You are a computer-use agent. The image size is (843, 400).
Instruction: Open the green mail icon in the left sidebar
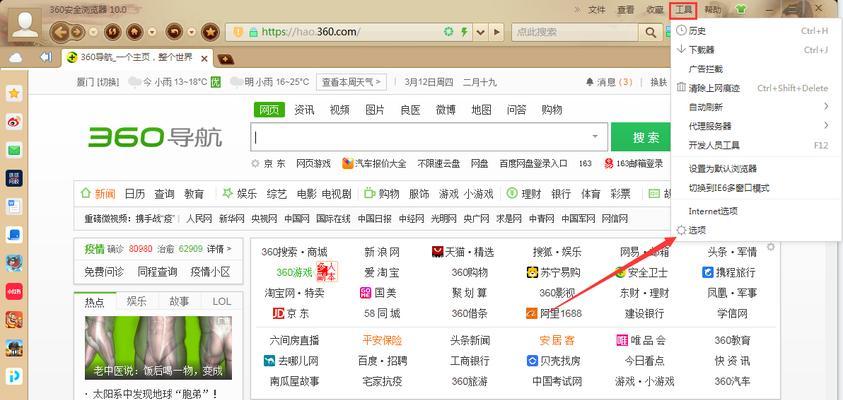(x=14, y=150)
